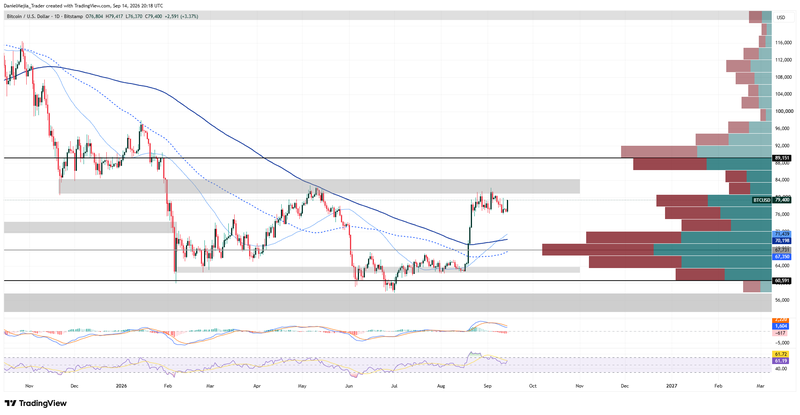Open the USD currency selector on price axis

tap(781, 17)
